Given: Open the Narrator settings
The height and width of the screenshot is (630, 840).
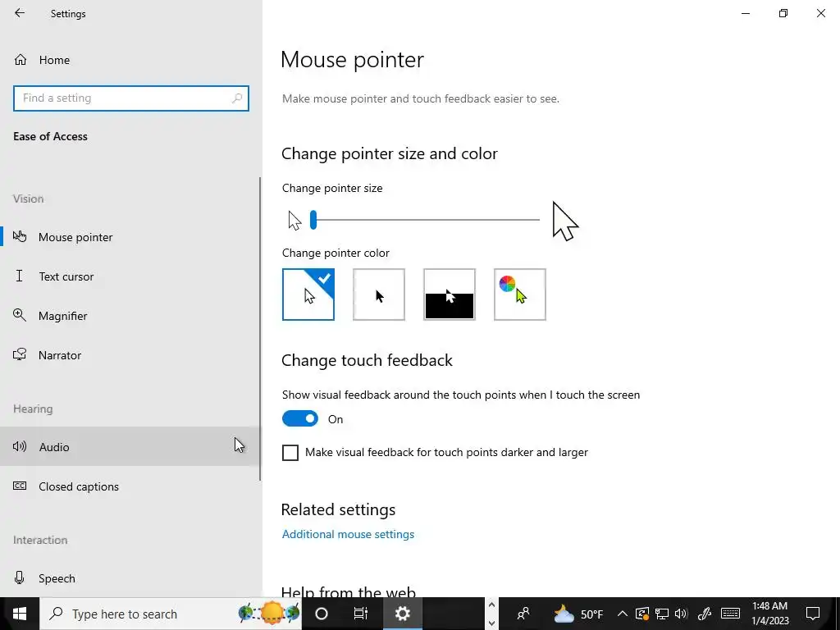Looking at the screenshot, I should coord(131,355).
